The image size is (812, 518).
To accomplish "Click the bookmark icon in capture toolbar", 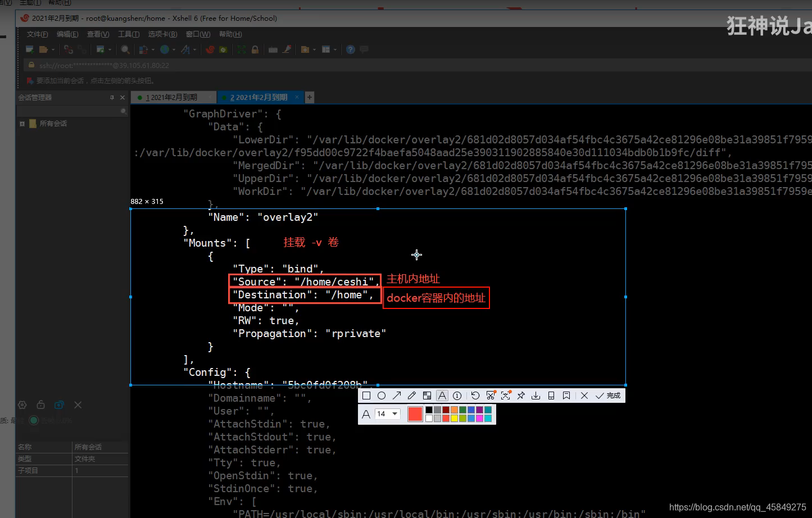I will (566, 396).
